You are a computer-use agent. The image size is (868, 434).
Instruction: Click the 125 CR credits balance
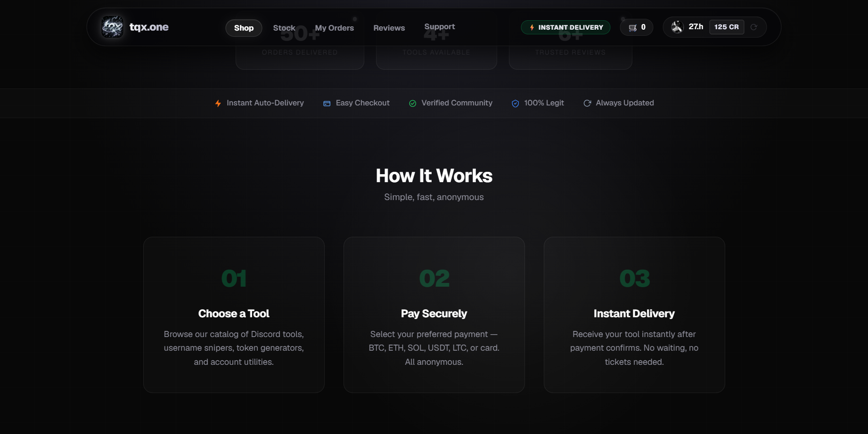coord(727,27)
